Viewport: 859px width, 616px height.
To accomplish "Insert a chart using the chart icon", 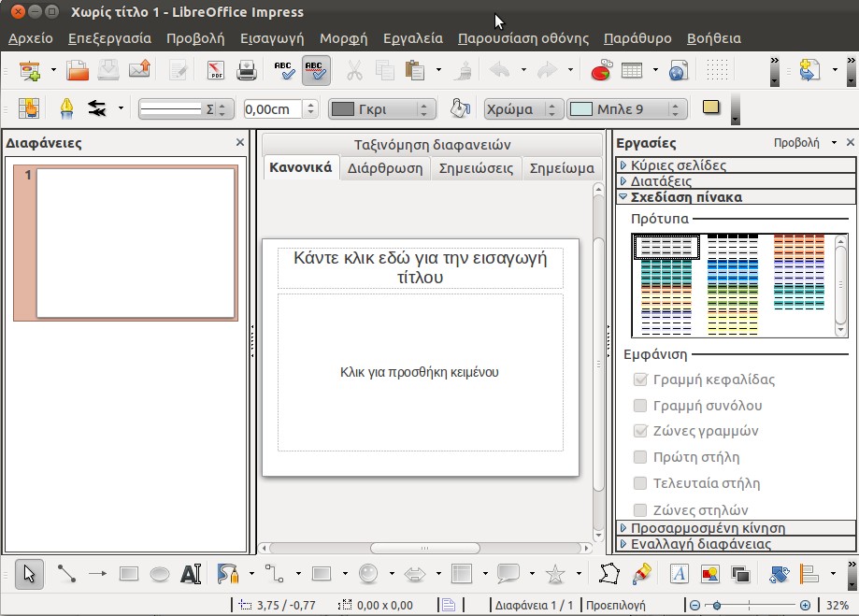I will point(601,70).
